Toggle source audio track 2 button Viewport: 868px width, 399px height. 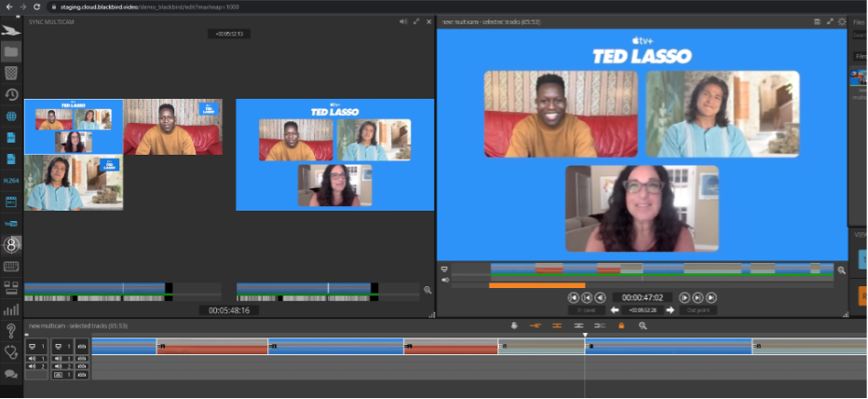36,366
